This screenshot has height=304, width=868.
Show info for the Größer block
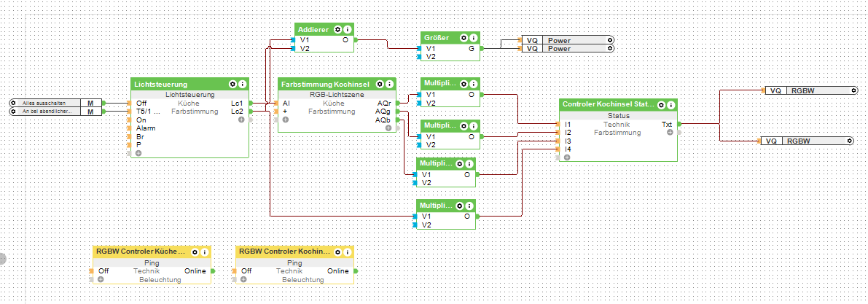click(x=473, y=38)
